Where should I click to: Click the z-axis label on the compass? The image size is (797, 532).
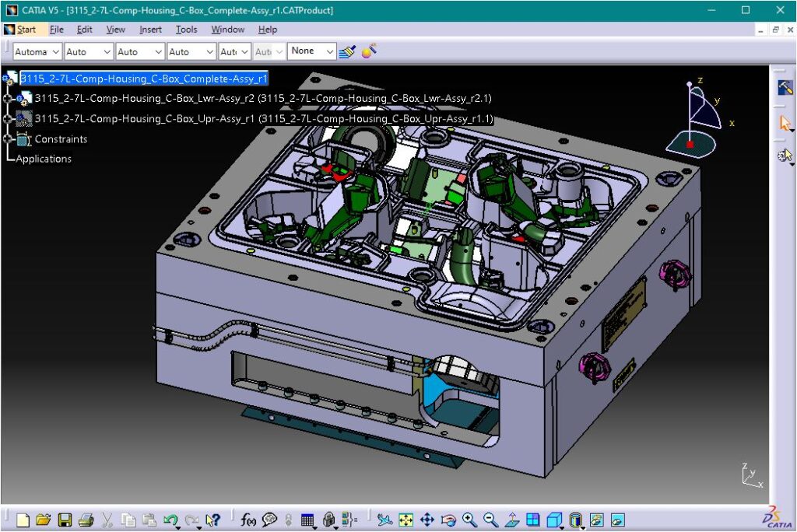click(700, 80)
